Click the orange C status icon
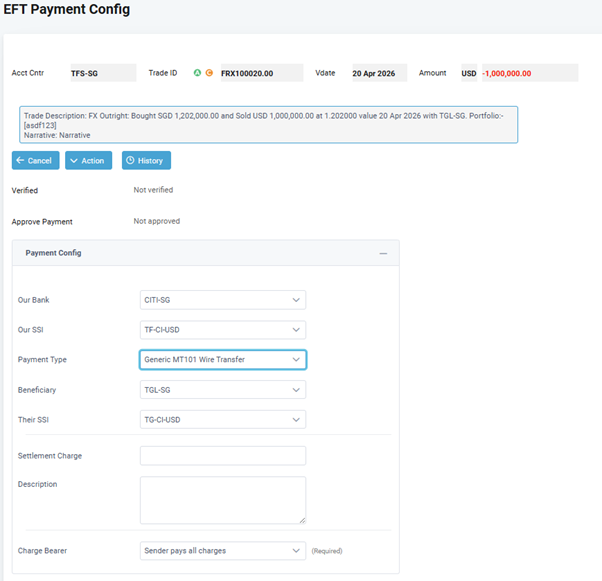 coord(209,73)
